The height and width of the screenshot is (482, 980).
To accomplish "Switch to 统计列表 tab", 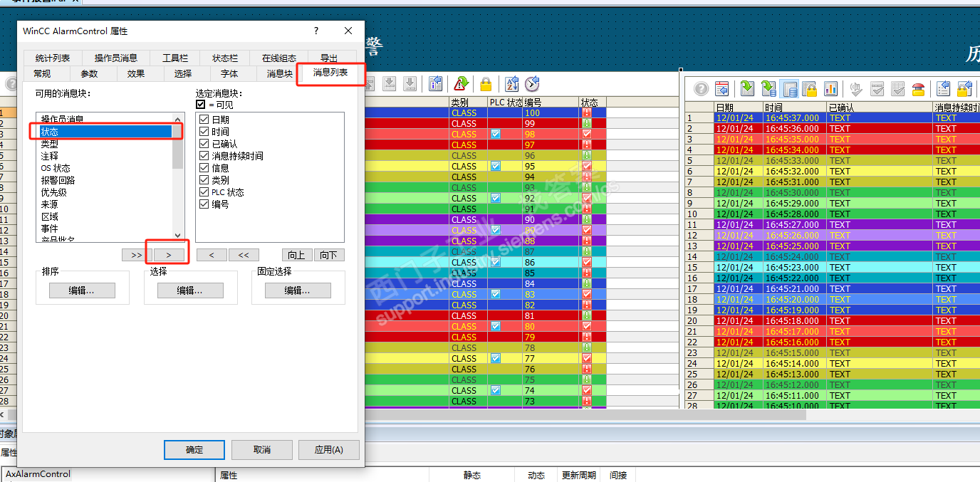I will coord(53,58).
